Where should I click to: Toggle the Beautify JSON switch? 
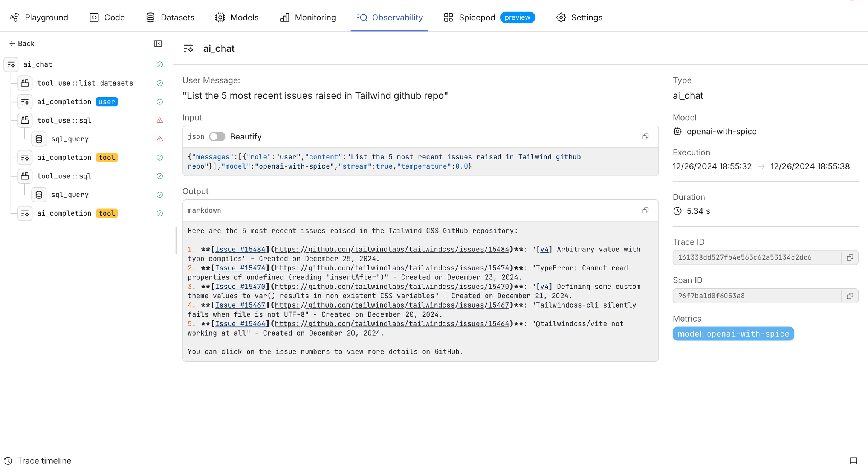click(217, 137)
